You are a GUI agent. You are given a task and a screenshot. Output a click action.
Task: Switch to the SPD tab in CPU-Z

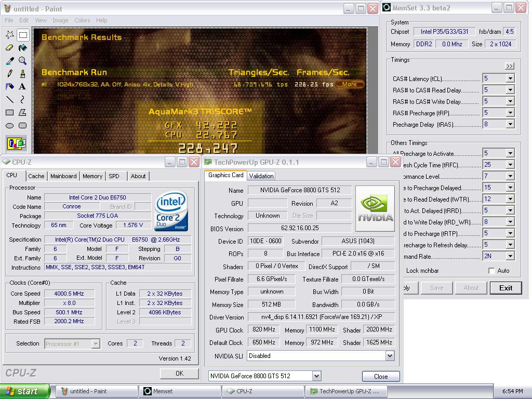click(114, 176)
